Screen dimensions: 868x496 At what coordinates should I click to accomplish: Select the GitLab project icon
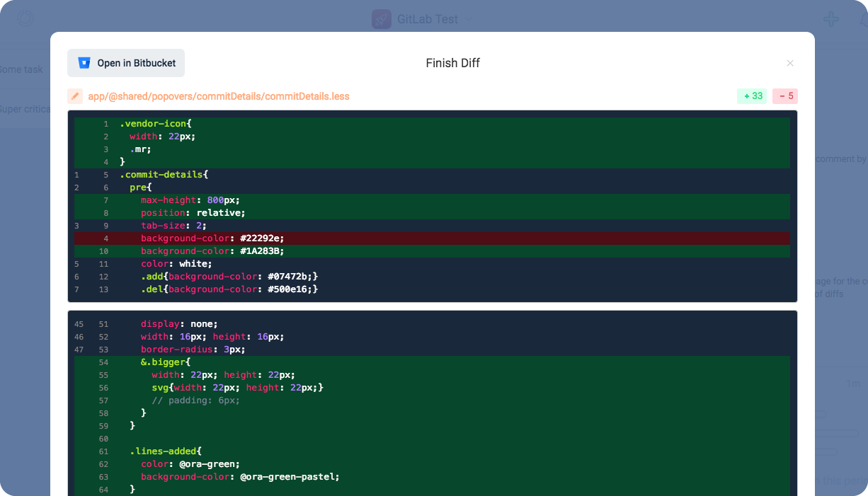[381, 19]
